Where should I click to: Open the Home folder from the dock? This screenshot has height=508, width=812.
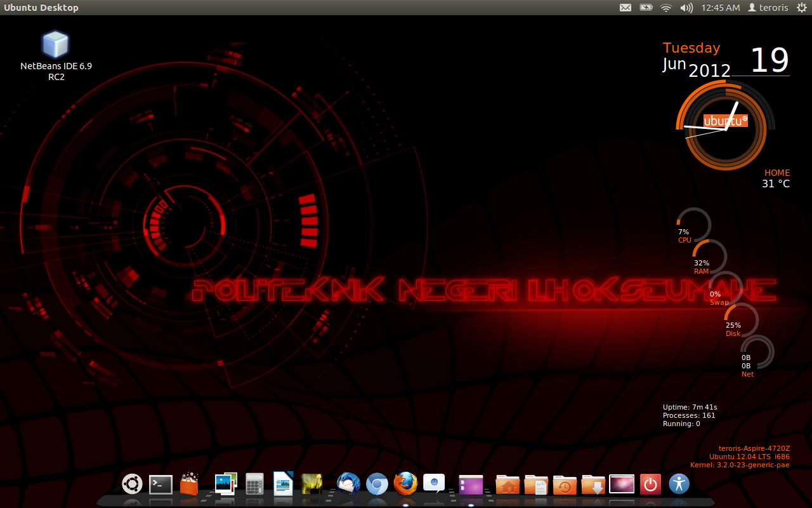(506, 484)
